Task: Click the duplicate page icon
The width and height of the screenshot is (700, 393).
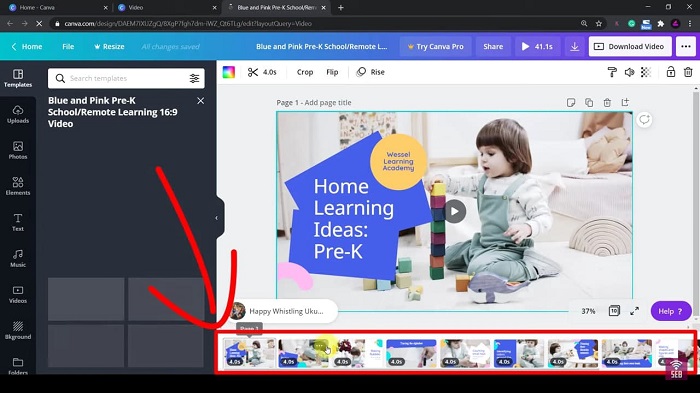Action: pyautogui.click(x=589, y=103)
